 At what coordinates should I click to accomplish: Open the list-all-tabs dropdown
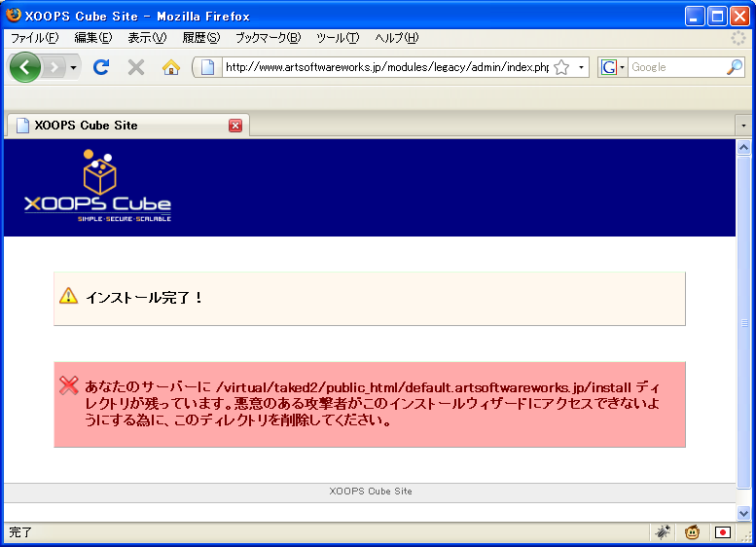(x=743, y=126)
